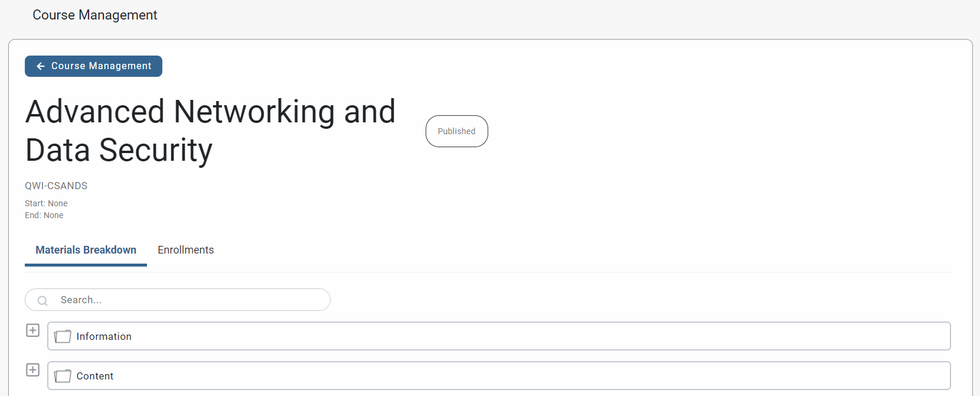Click the Course Management page header text
Viewport: 980px width, 396px height.
[x=94, y=15]
